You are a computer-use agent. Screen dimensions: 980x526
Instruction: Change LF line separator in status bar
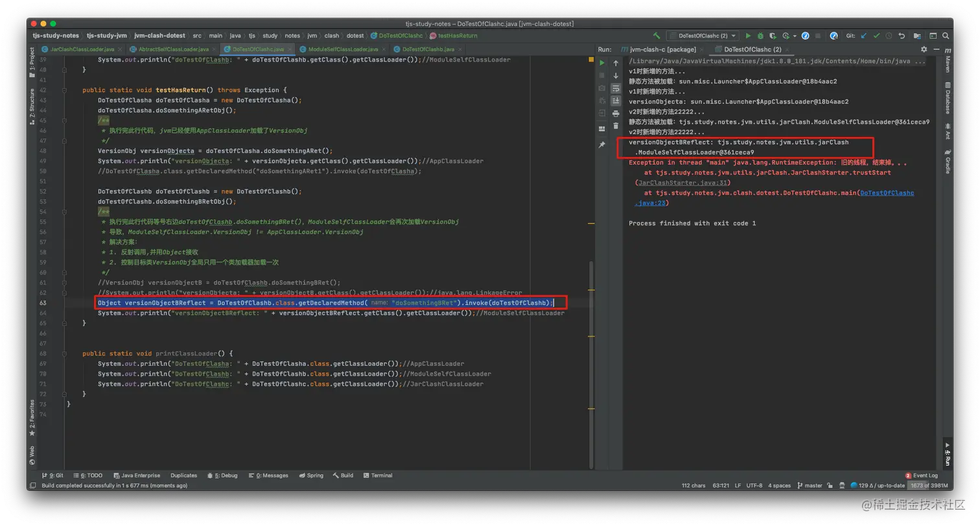point(738,485)
